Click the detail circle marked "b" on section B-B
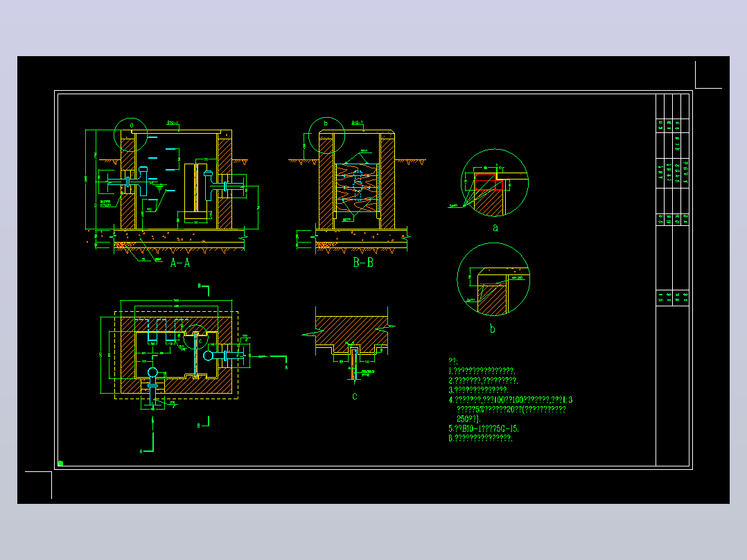747x560 pixels. click(x=327, y=135)
